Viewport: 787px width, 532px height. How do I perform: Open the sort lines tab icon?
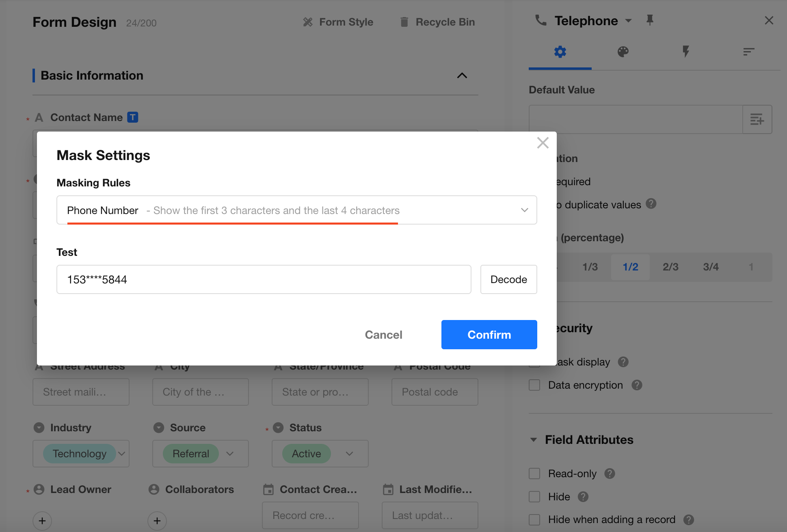click(748, 52)
